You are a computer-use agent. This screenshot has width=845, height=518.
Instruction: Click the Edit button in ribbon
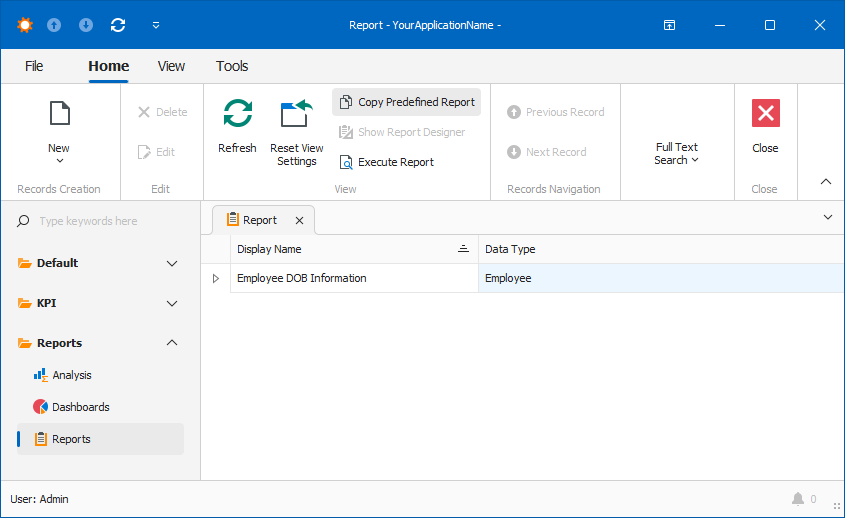[x=156, y=152]
